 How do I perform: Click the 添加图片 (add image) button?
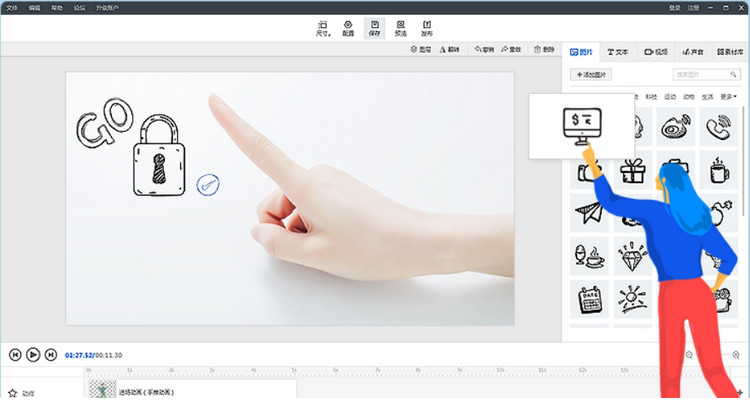pos(592,75)
